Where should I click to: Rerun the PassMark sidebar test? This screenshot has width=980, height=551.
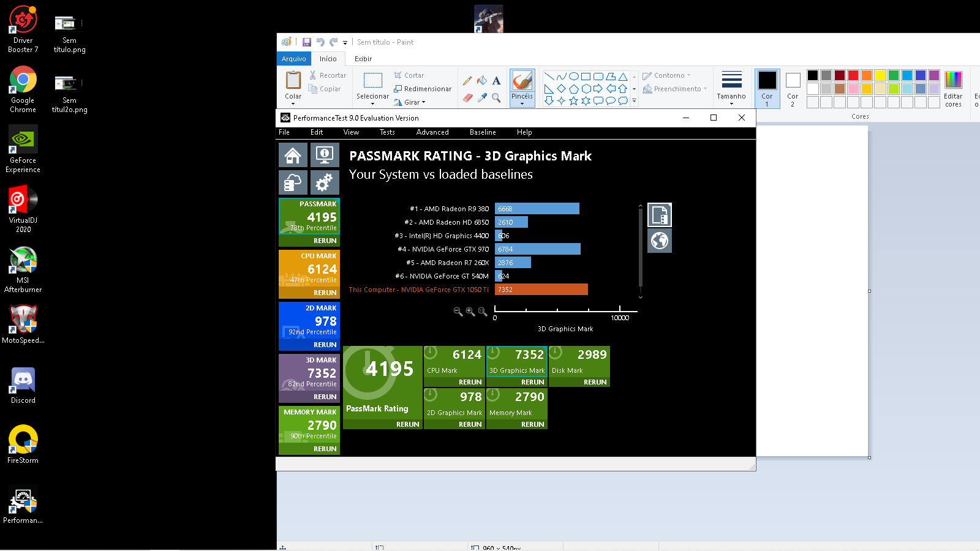325,241
